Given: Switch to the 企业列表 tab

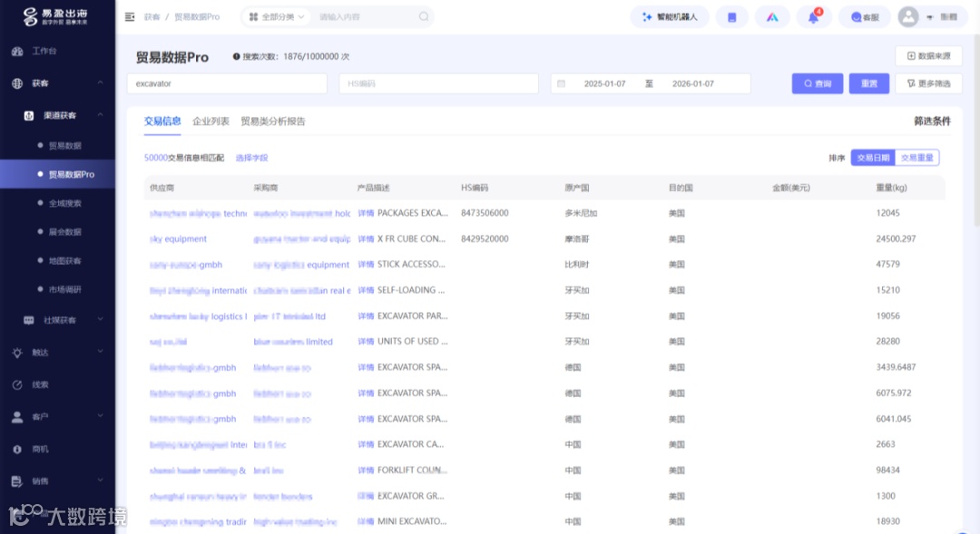Looking at the screenshot, I should [211, 121].
